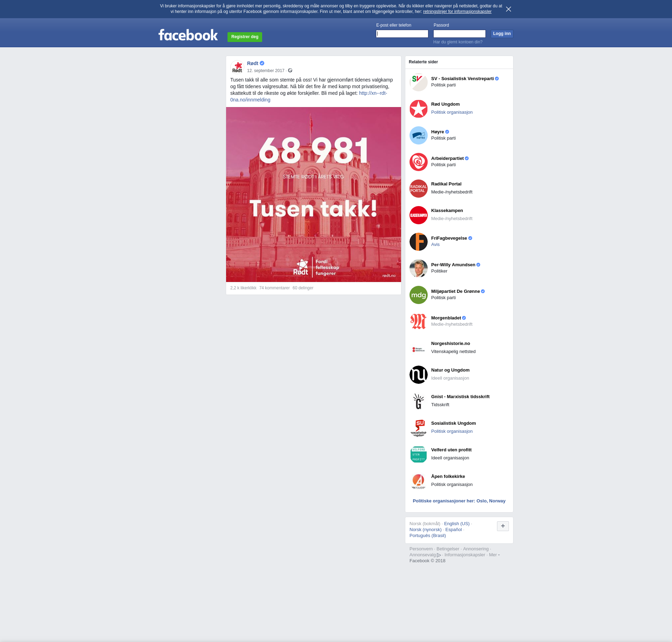This screenshot has width=672, height=642.
Task: Open the Radikal Portal name link
Action: click(446, 184)
